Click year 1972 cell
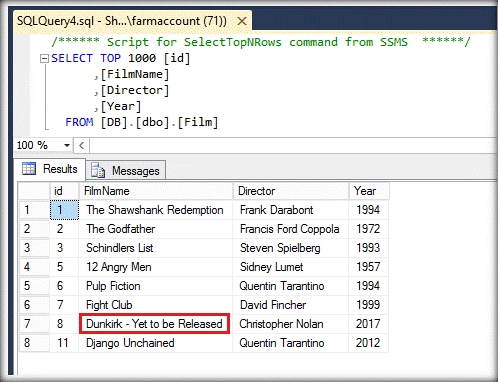498x382 pixels. point(369,229)
